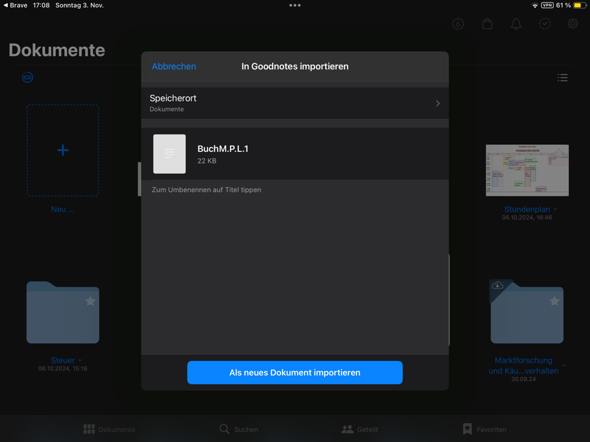Tap the cloud download badge on the Marktforschung folder
The image size is (590, 442).
tap(497, 285)
